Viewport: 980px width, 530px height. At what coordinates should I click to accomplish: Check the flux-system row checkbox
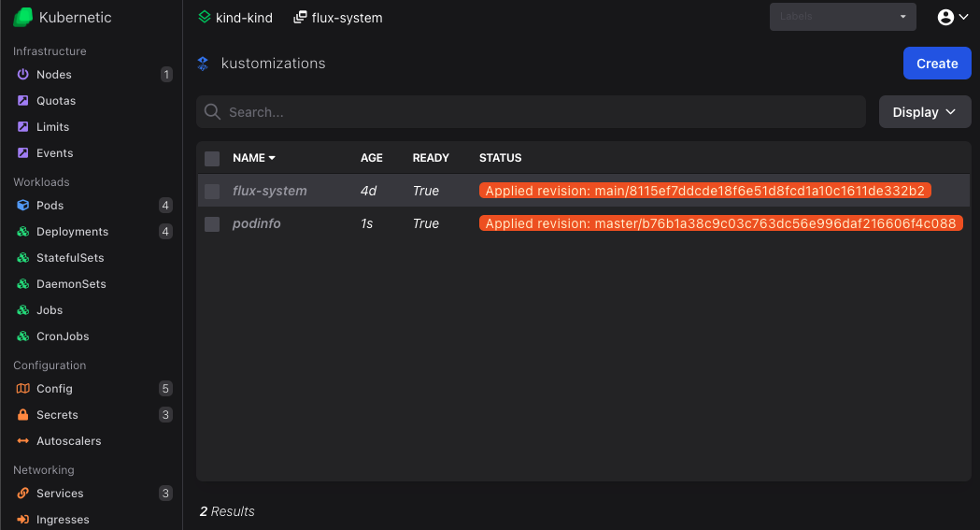[212, 192]
